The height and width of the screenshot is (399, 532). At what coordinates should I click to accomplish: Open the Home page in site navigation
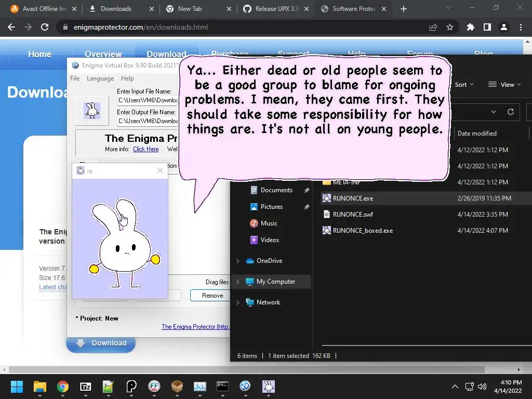[39, 54]
